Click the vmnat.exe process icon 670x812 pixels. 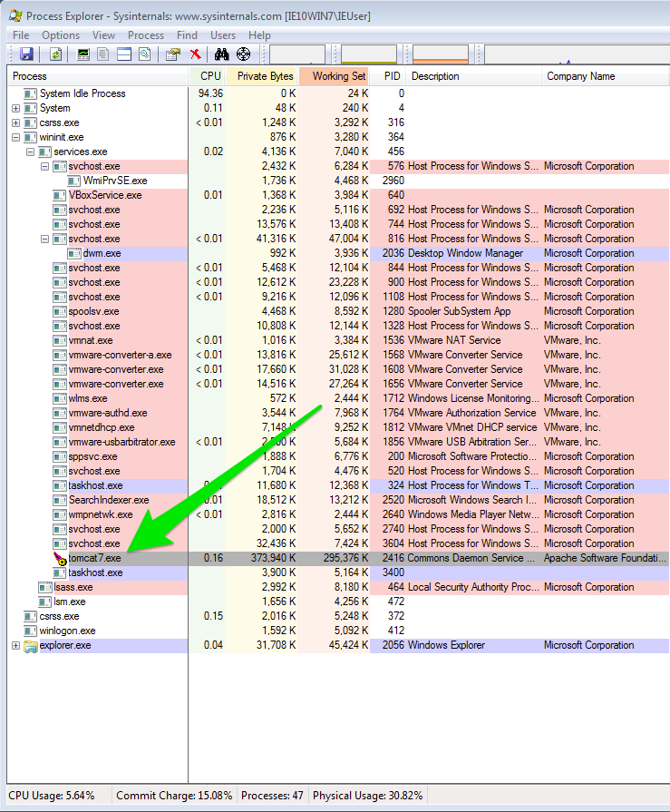pos(60,340)
